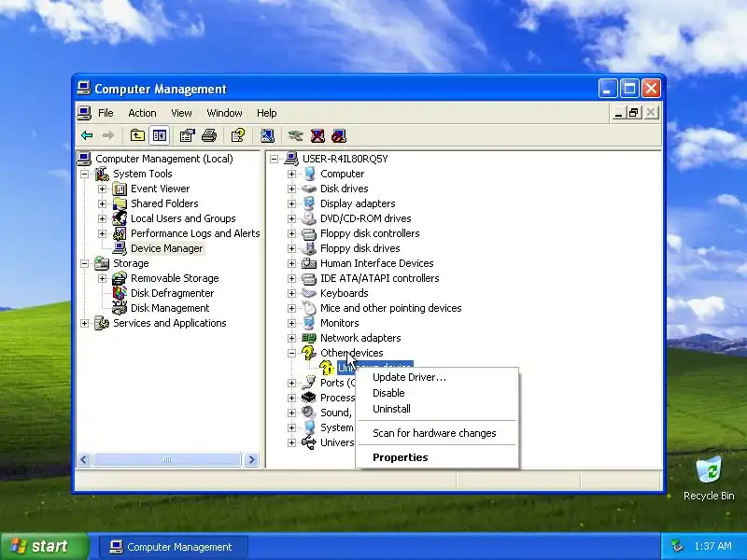This screenshot has height=560, width=747.
Task: Expand Services and Applications node
Action: click(84, 323)
